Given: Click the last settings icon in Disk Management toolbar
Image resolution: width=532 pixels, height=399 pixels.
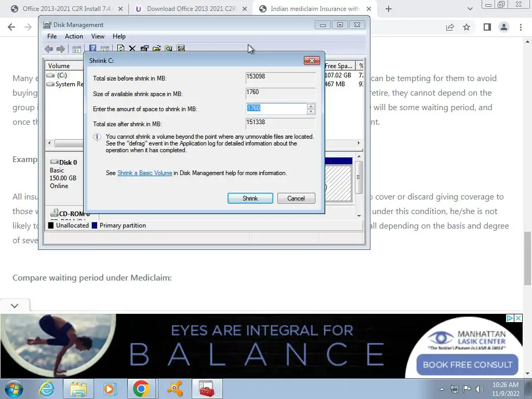Looking at the screenshot, I should coord(181,48).
